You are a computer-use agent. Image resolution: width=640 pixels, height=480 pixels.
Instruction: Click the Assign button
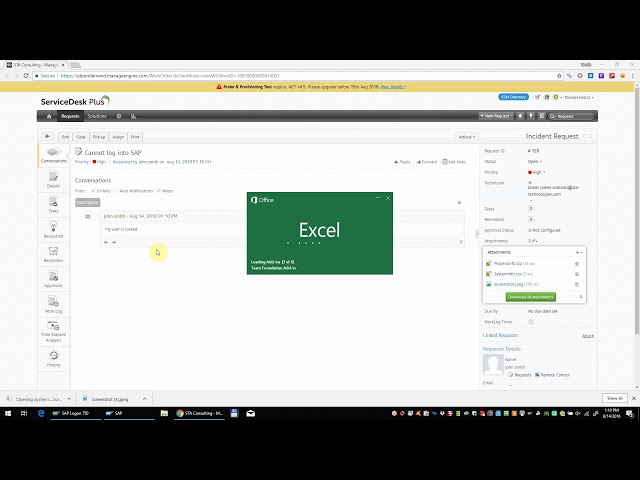point(118,137)
